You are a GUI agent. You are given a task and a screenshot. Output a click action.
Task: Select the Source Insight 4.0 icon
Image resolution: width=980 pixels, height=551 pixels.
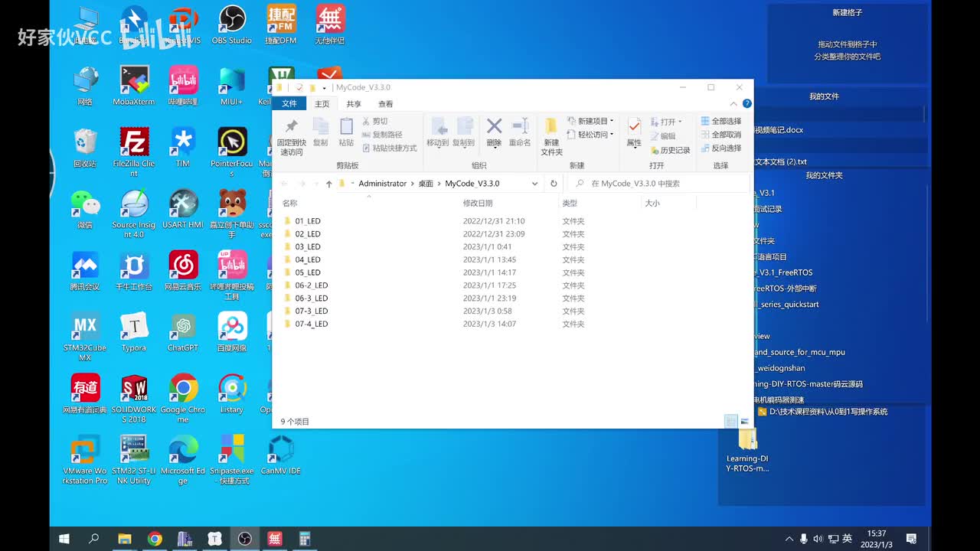(134, 214)
